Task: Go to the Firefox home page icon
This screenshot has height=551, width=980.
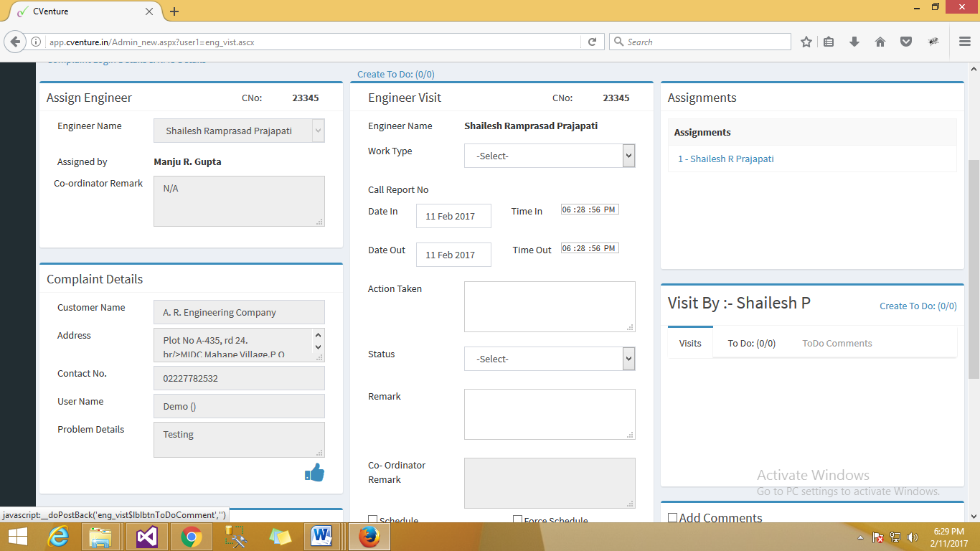Action: point(880,42)
